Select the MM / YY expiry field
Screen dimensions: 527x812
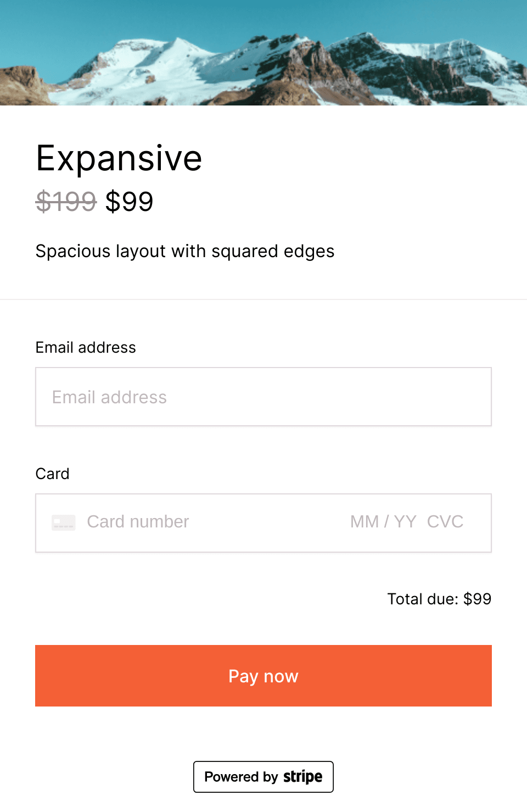pos(383,521)
